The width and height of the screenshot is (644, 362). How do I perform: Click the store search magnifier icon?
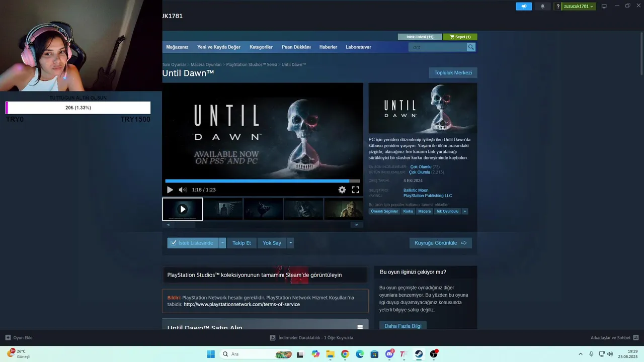click(x=471, y=47)
